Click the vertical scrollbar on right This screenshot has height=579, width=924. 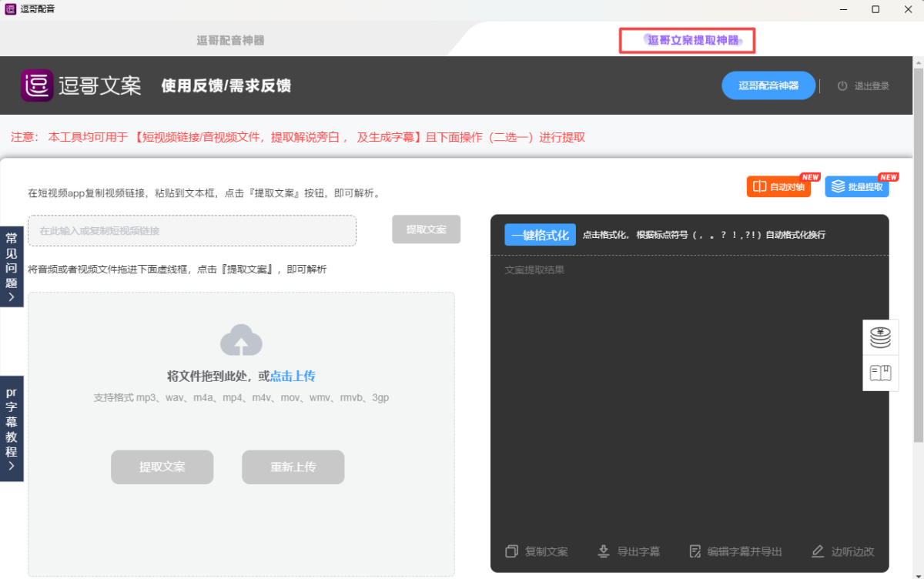tap(919, 254)
